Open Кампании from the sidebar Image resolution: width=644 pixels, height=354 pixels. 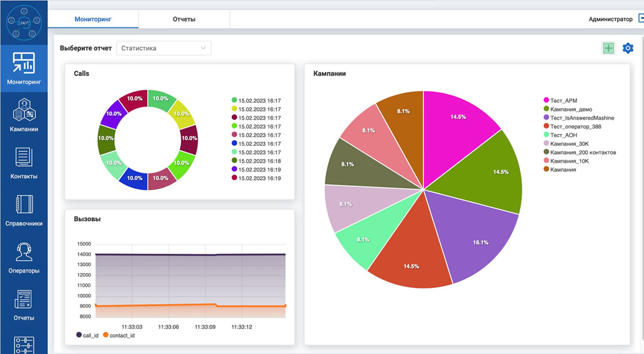click(x=24, y=113)
